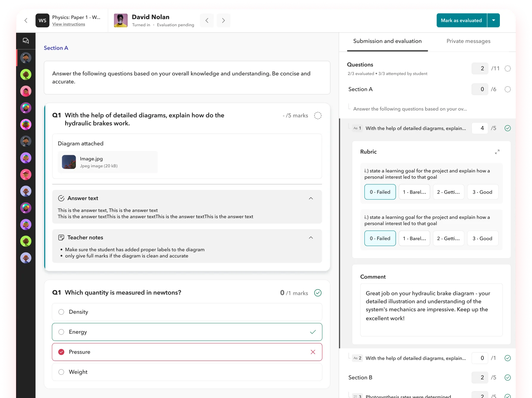Switch to the Private messages tab
Image resolution: width=532 pixels, height=398 pixels.
tap(468, 41)
